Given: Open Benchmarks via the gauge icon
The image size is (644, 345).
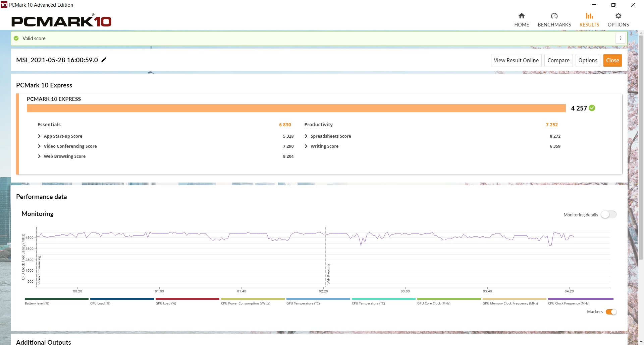Looking at the screenshot, I should click(554, 16).
